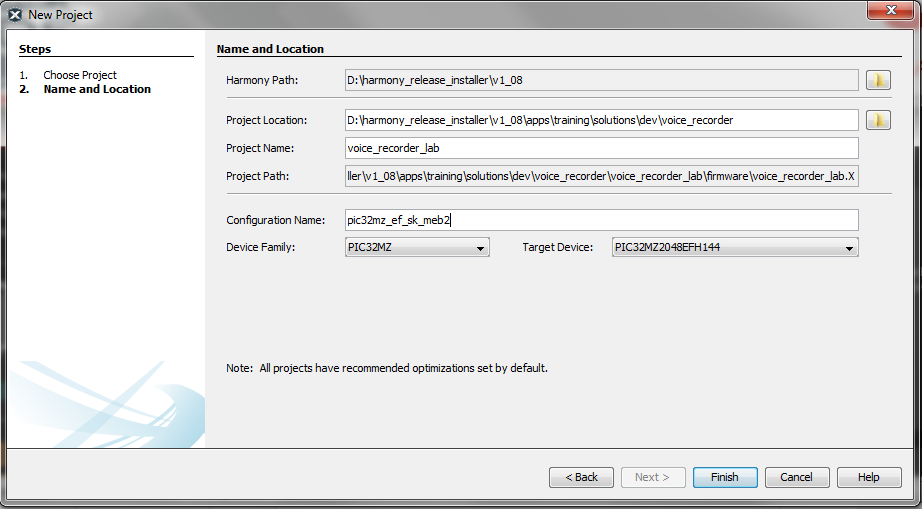The width and height of the screenshot is (922, 509).
Task: Expand the Target Device combo box
Action: click(x=735, y=247)
